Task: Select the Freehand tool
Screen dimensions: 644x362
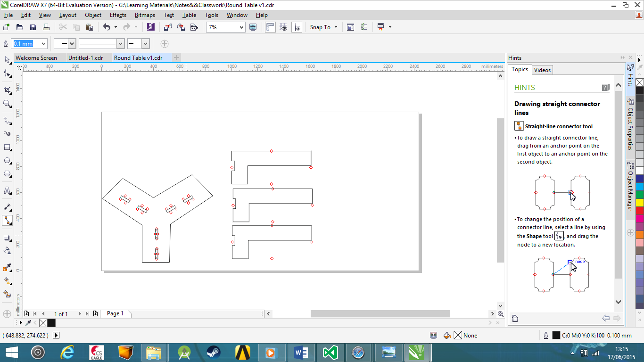Action: click(x=7, y=120)
